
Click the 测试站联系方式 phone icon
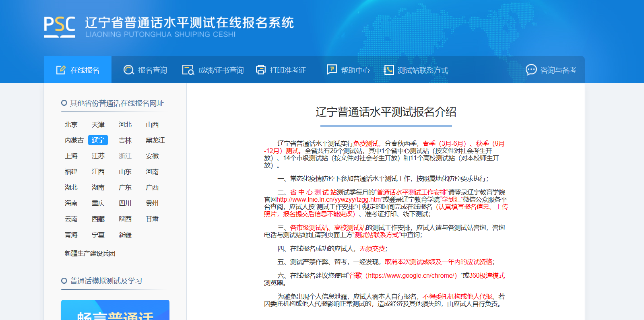click(x=388, y=70)
